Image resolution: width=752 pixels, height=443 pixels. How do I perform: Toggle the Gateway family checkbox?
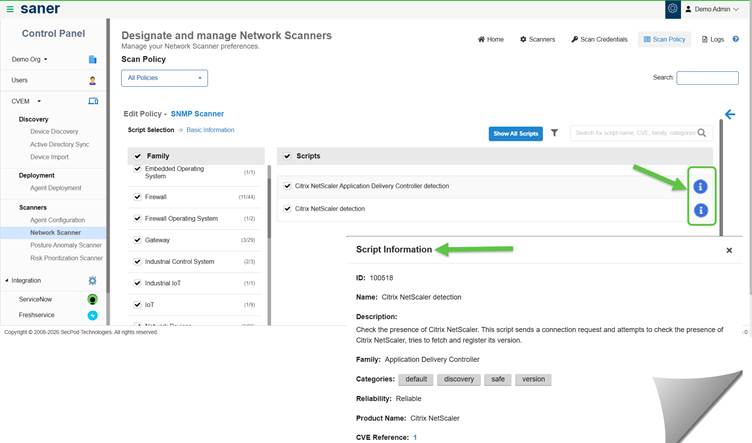138,240
